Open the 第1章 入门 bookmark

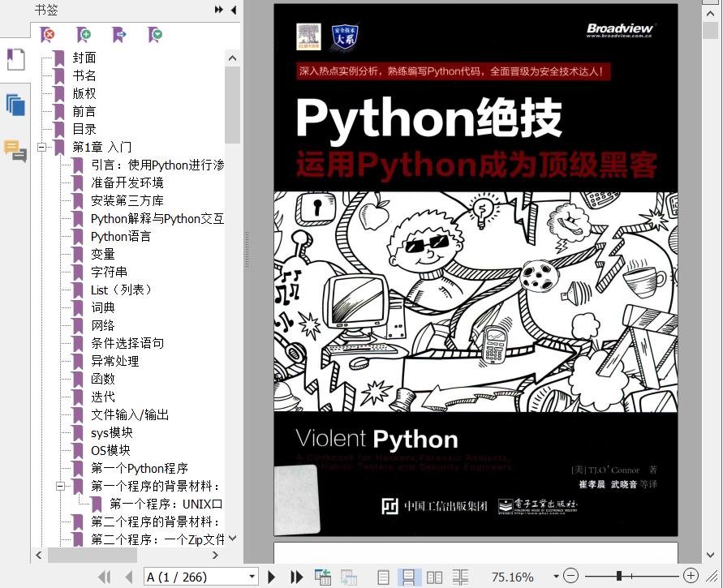point(102,148)
